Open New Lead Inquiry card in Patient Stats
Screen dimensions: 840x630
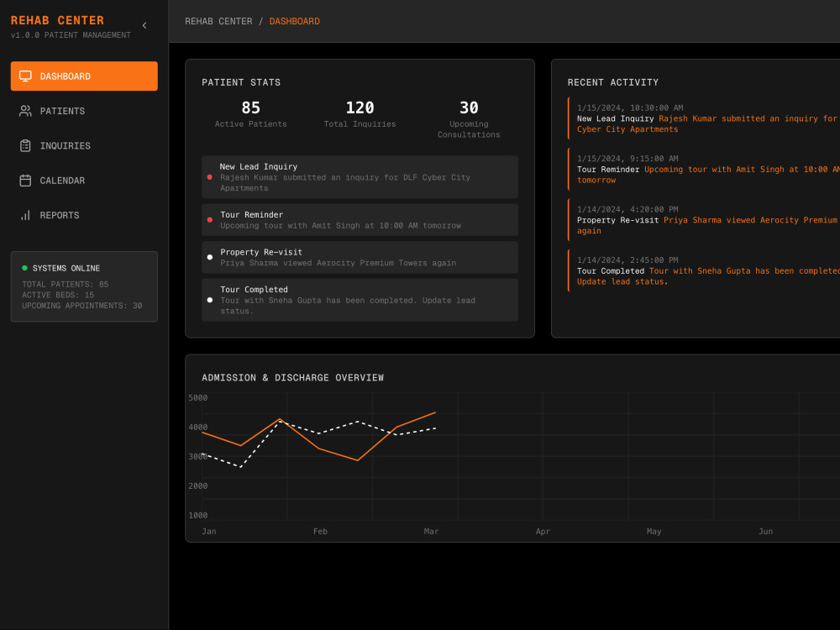click(x=360, y=177)
